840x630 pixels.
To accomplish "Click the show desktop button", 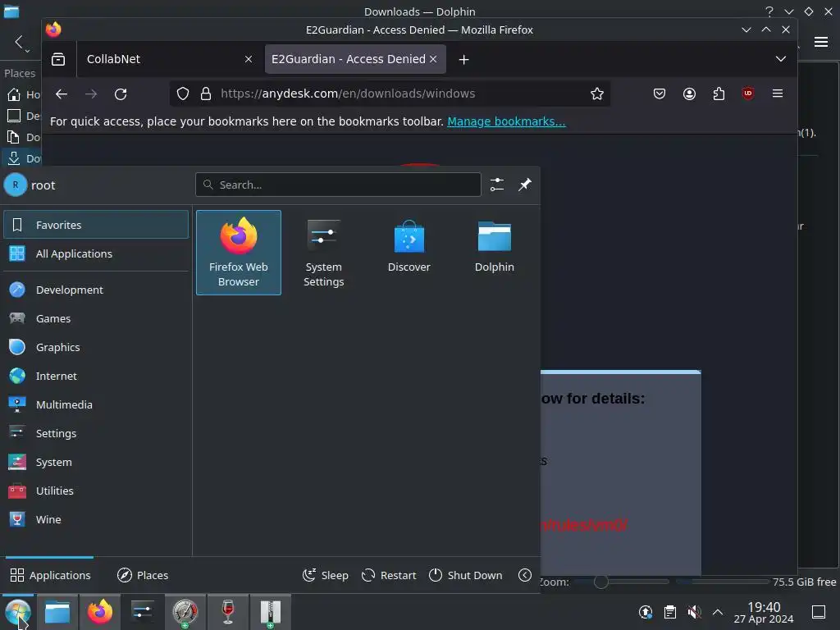I will click(x=819, y=612).
